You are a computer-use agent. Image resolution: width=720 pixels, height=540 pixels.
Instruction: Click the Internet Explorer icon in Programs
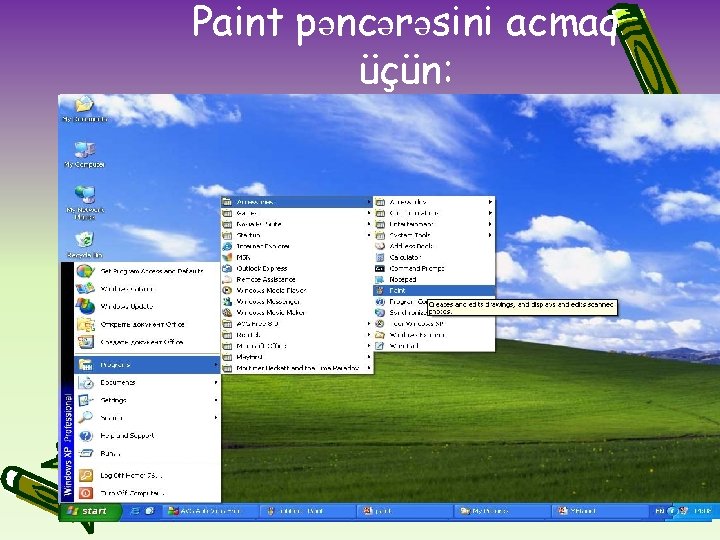227,246
